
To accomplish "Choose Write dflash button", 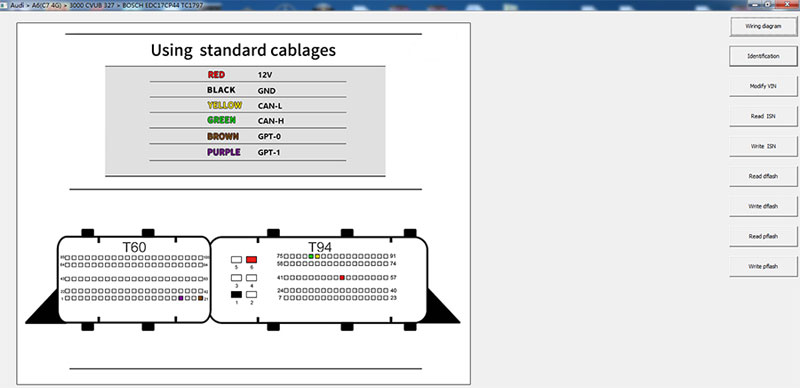I will 763,206.
